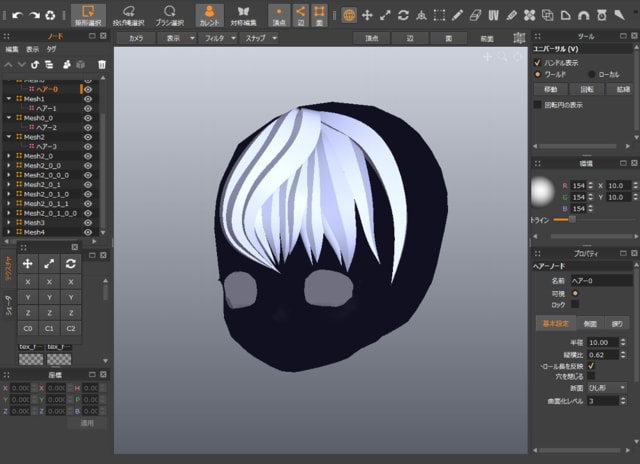Viewport: 640px width, 464px height.
Task: Click the line (ライン) slider handle
Action: tap(572, 220)
